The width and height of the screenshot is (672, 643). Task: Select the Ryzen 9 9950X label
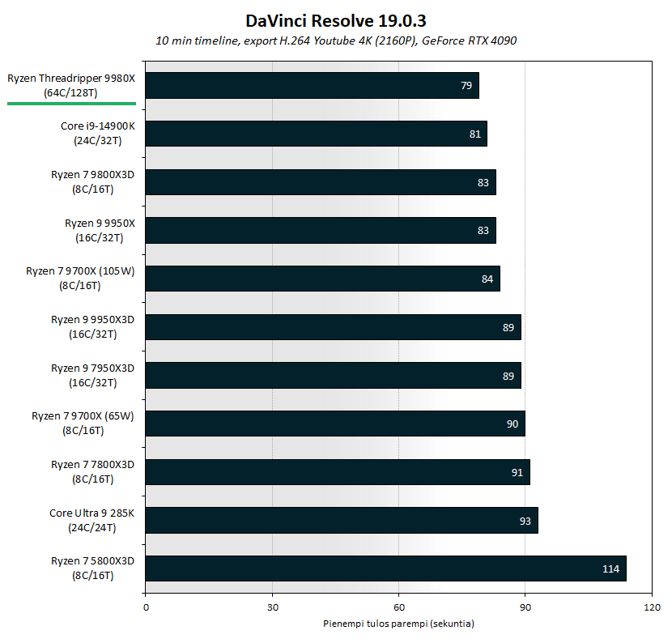100,230
